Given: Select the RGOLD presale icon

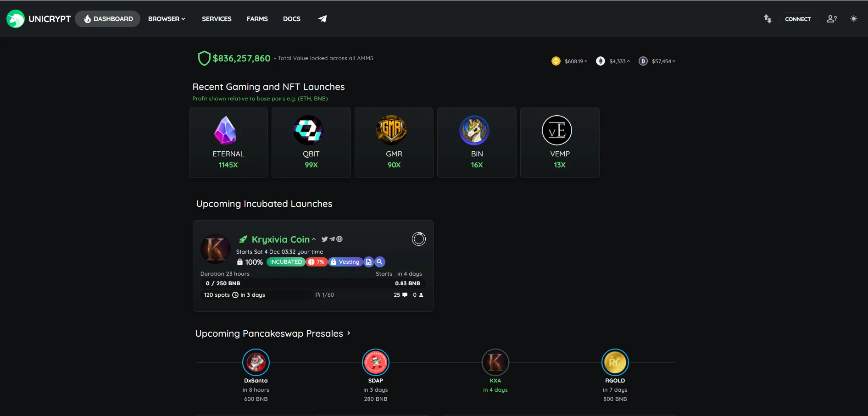Looking at the screenshot, I should [x=615, y=362].
